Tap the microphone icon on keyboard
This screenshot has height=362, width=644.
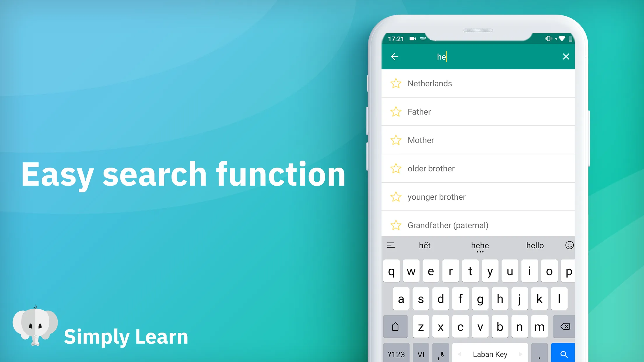[440, 353]
